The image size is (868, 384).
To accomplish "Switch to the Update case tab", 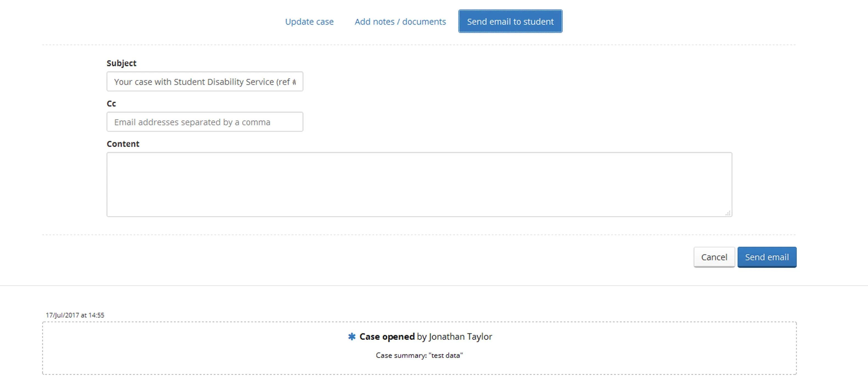I will [x=309, y=21].
